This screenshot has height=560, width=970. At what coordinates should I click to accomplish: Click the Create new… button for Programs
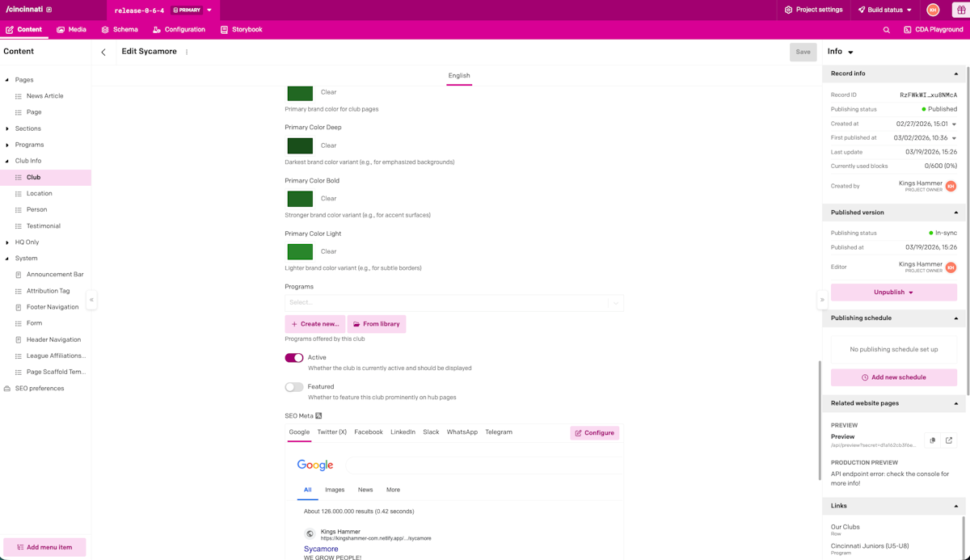click(315, 324)
